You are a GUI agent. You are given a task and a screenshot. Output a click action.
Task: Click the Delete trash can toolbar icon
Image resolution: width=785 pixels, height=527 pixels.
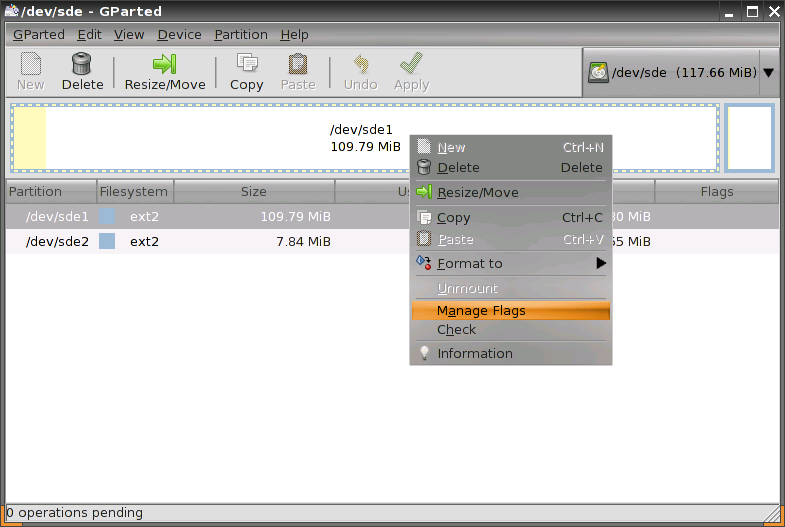[x=82, y=64]
